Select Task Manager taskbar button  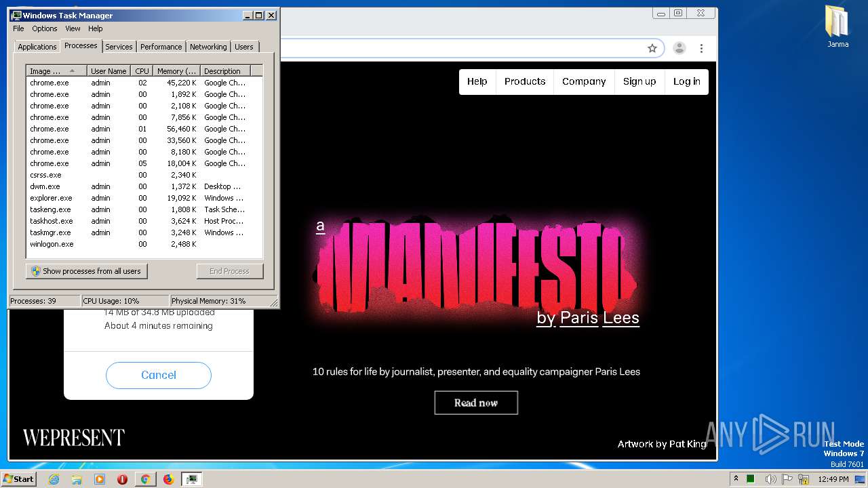pyautogui.click(x=192, y=479)
